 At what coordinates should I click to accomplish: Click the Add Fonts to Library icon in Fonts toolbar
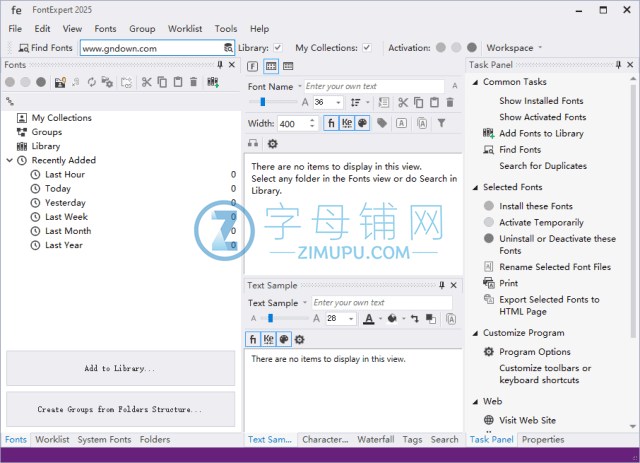[213, 82]
